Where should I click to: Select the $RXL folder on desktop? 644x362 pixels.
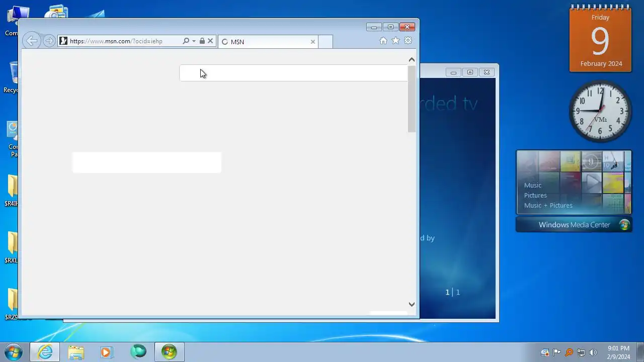coord(11,248)
